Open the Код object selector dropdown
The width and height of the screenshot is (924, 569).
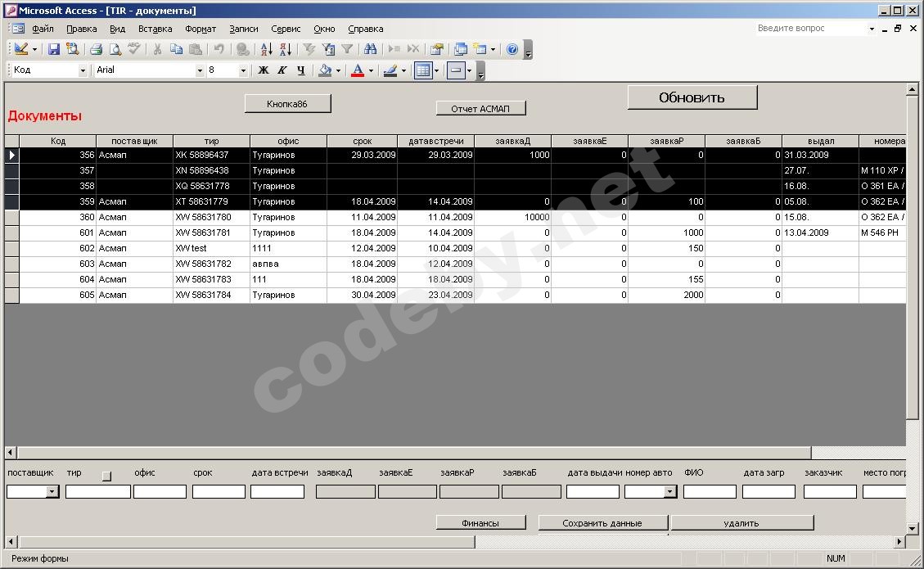83,70
